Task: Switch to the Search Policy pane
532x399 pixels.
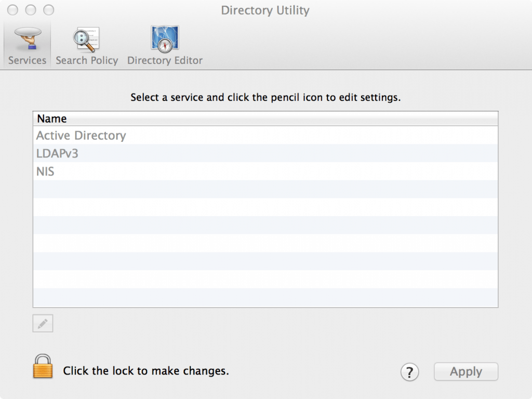Action: click(x=87, y=46)
